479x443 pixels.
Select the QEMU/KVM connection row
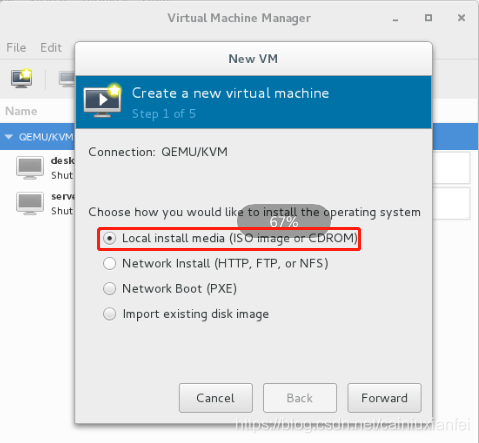tap(37, 137)
